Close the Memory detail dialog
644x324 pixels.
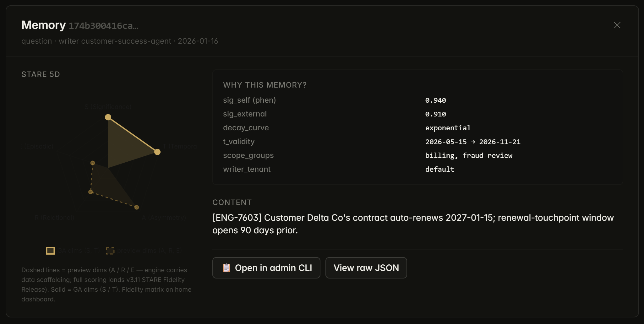[617, 25]
